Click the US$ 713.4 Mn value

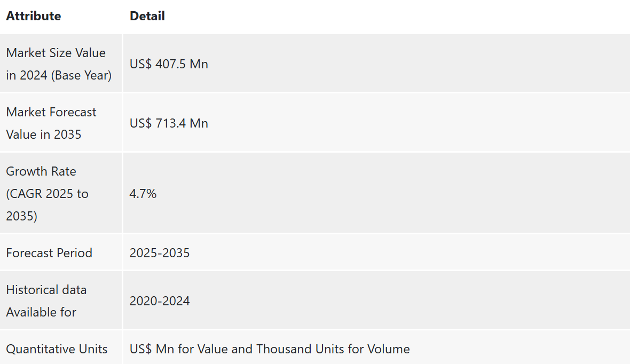coord(169,123)
